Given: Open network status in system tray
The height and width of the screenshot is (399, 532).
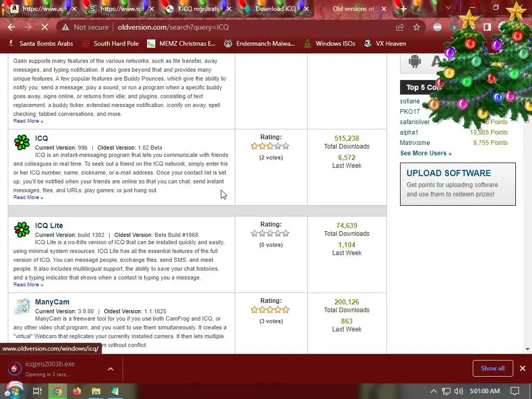Looking at the screenshot, I should tap(446, 391).
